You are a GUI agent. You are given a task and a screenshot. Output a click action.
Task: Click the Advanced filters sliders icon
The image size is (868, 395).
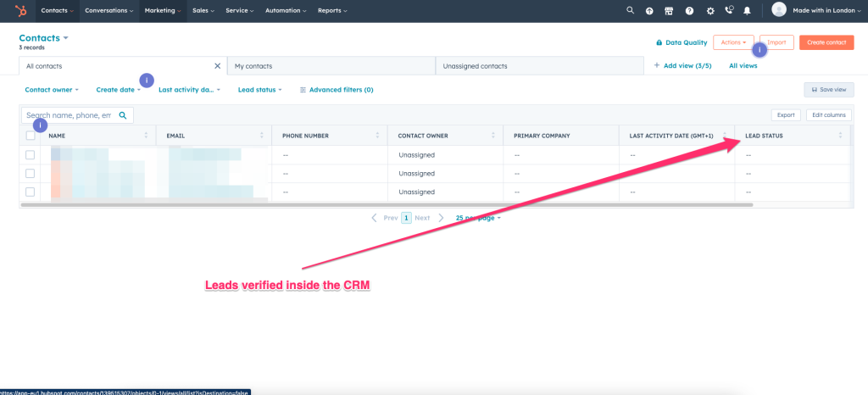point(303,90)
